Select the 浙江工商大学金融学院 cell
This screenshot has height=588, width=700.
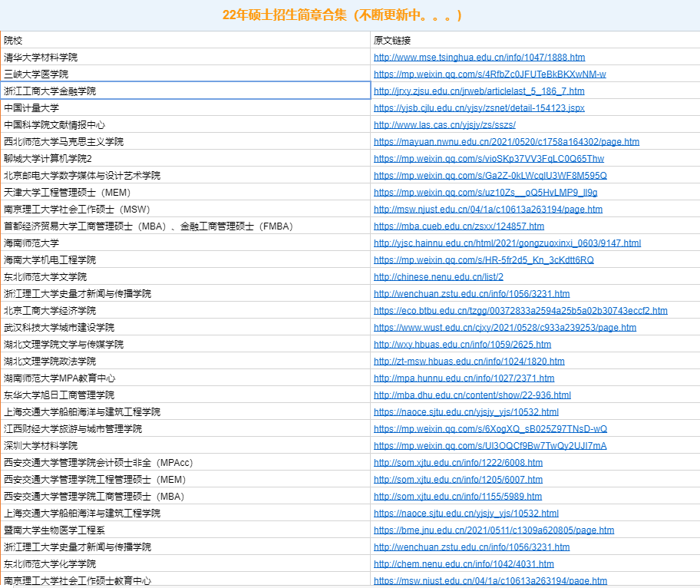click(185, 91)
